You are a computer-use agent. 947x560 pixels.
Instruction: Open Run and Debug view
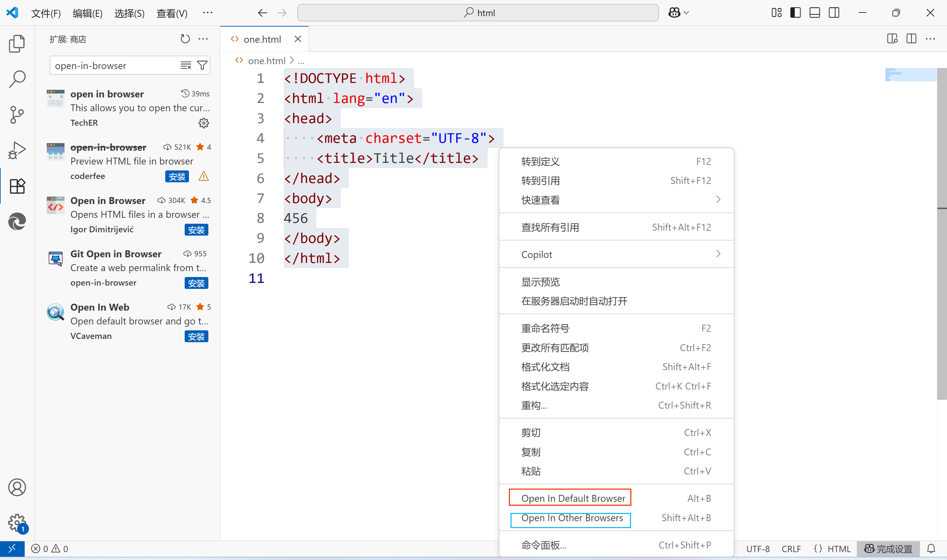pos(17,150)
